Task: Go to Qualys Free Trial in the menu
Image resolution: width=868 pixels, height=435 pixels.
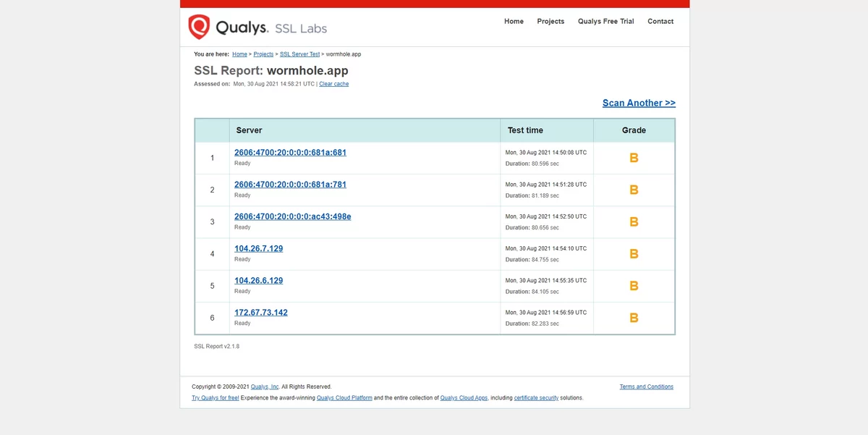Action: 605,22
